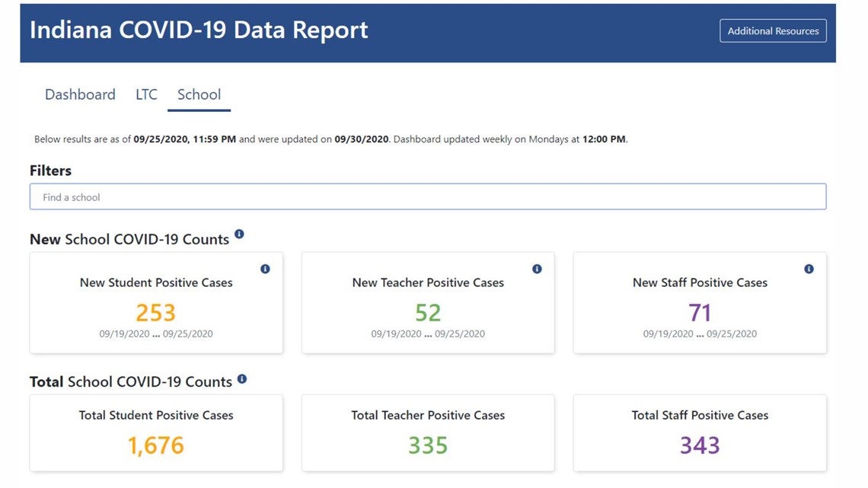
Task: Click the Total Student Positive Cases card
Action: pyautogui.click(x=156, y=434)
